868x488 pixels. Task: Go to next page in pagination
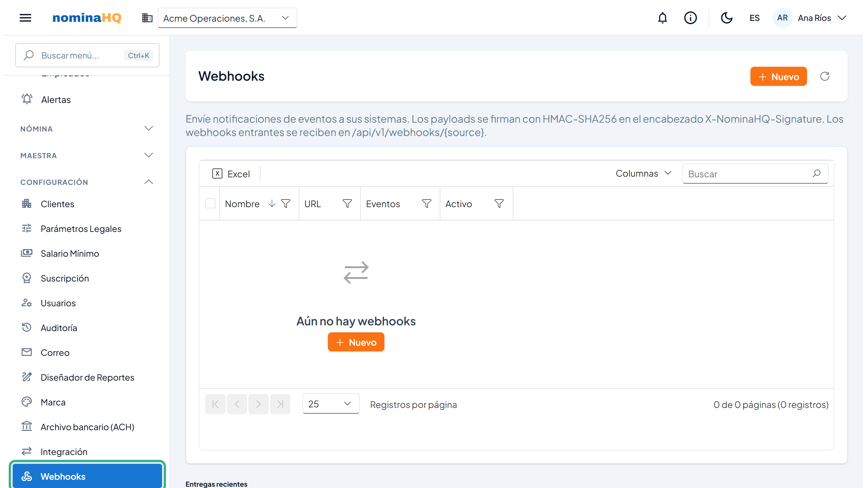(x=258, y=404)
